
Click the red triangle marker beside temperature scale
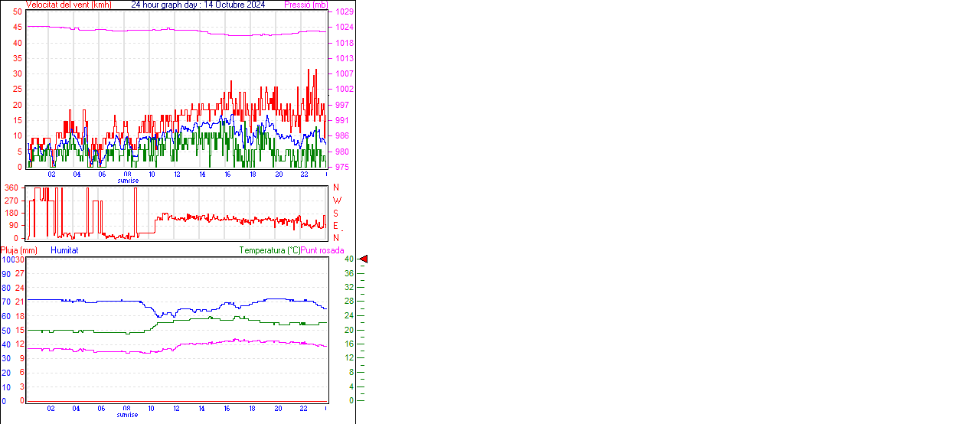point(364,259)
